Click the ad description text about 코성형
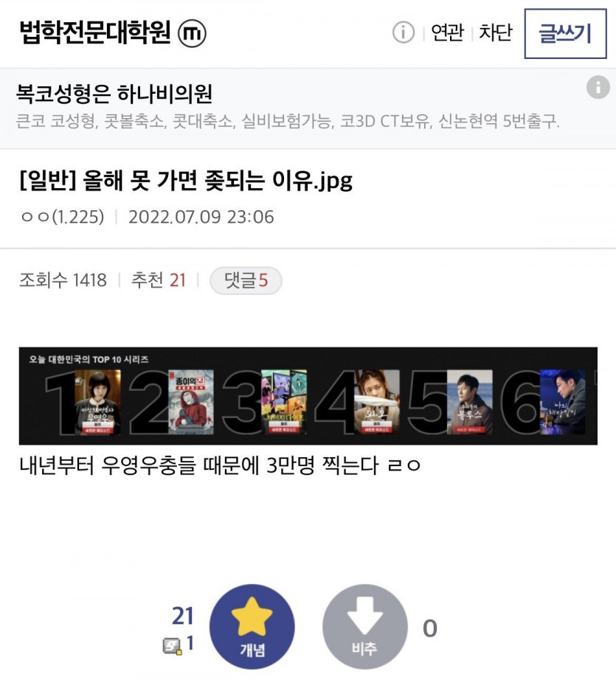Image resolution: width=616 pixels, height=680 pixels. click(288, 121)
